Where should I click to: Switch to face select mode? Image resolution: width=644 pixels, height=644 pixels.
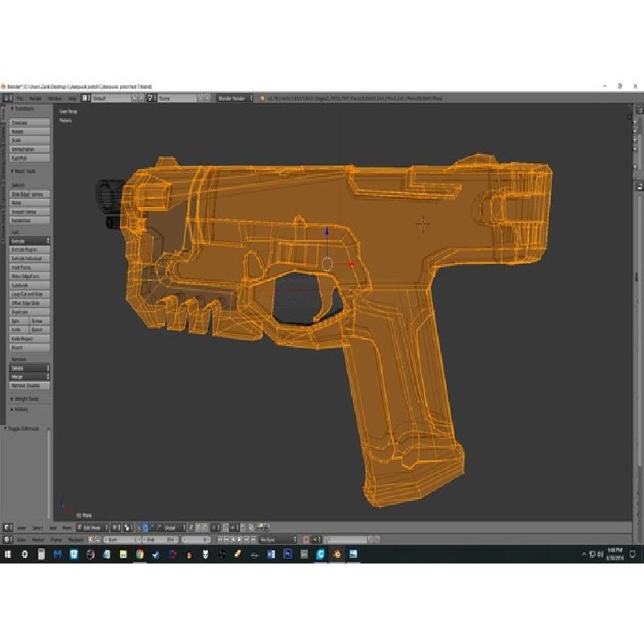[x=204, y=528]
